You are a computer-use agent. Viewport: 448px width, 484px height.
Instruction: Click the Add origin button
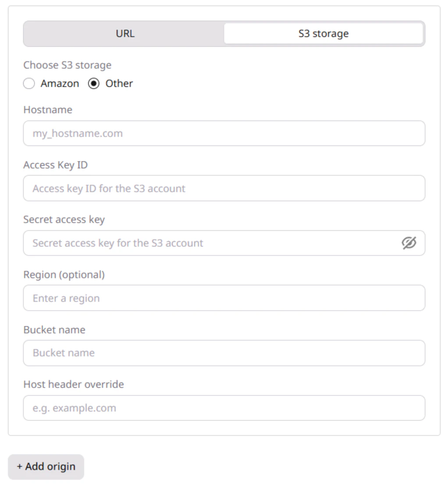46,466
